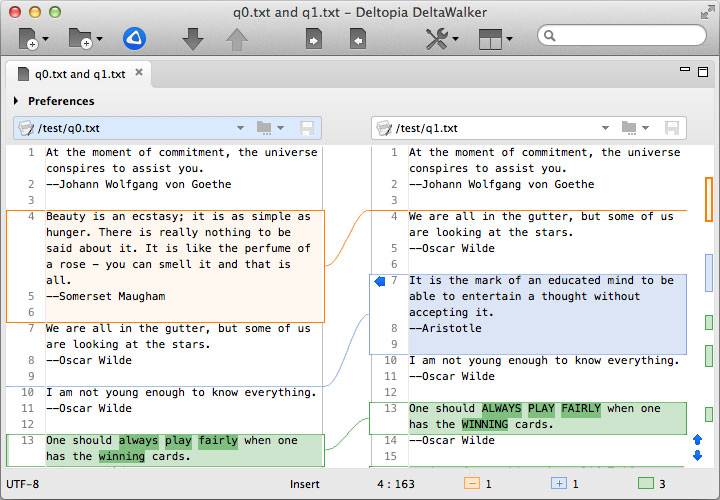Viewport: 720px width, 500px height.
Task: Click the blue down arrow in the right margin
Action: [697, 455]
